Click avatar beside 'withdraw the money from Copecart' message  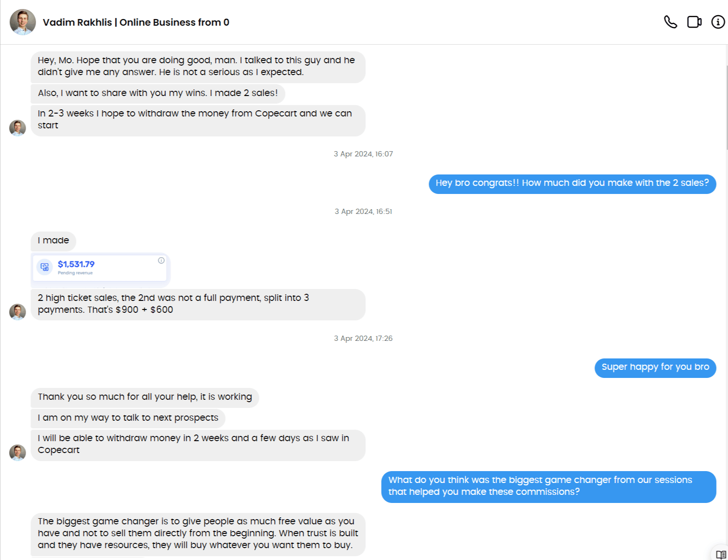click(x=18, y=128)
